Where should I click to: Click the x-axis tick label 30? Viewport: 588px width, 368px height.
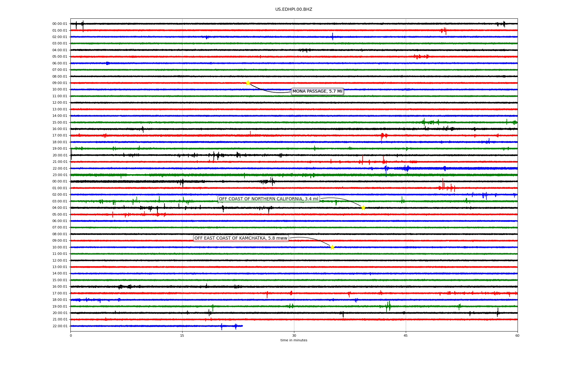click(294, 335)
